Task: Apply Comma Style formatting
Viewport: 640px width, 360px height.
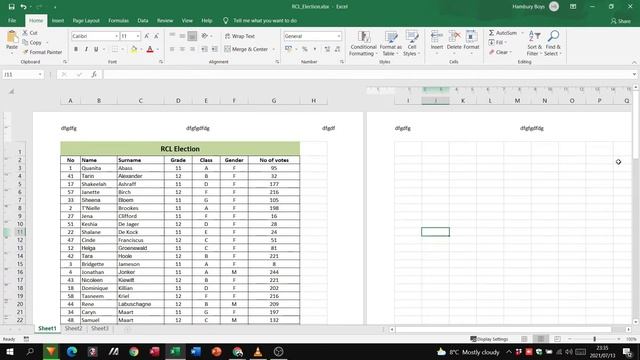Action: click(x=315, y=49)
